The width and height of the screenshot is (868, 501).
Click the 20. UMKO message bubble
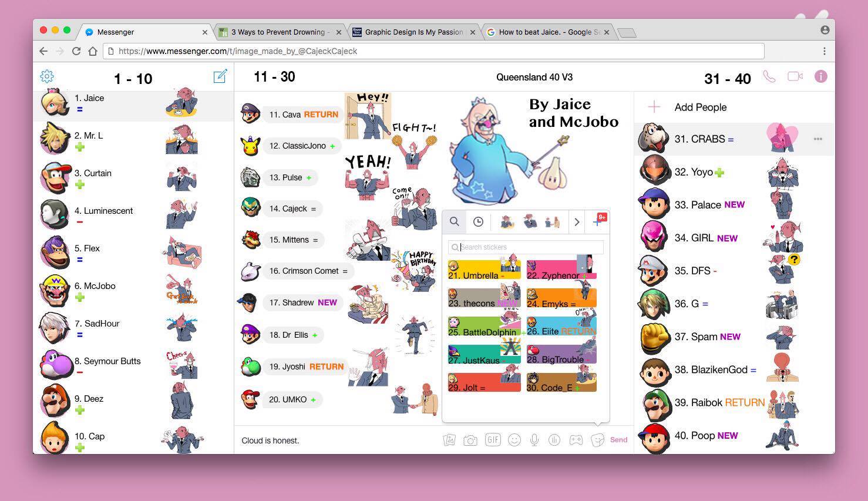[292, 399]
